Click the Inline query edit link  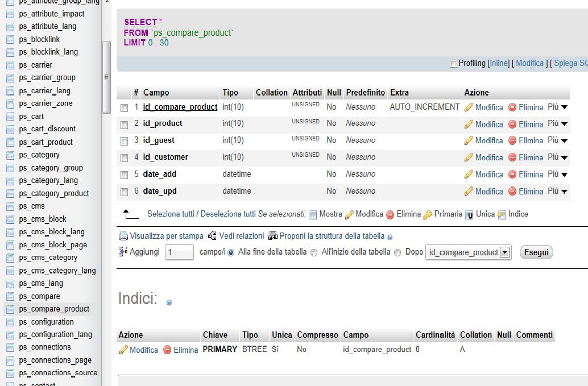(x=499, y=63)
